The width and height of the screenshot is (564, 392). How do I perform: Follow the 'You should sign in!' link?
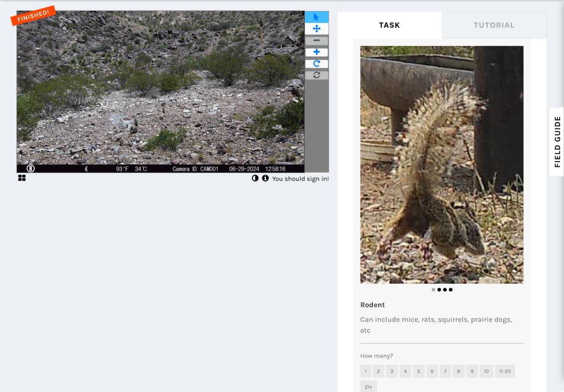(x=301, y=179)
